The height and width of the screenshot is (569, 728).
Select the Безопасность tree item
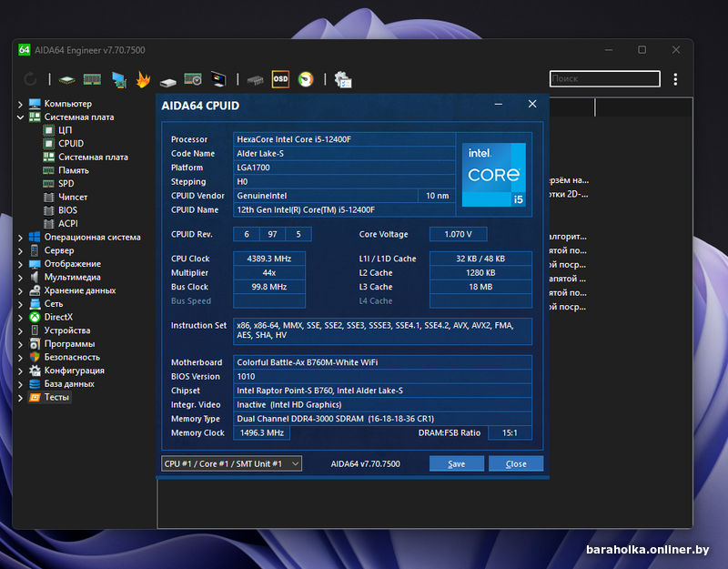pyautogui.click(x=65, y=358)
